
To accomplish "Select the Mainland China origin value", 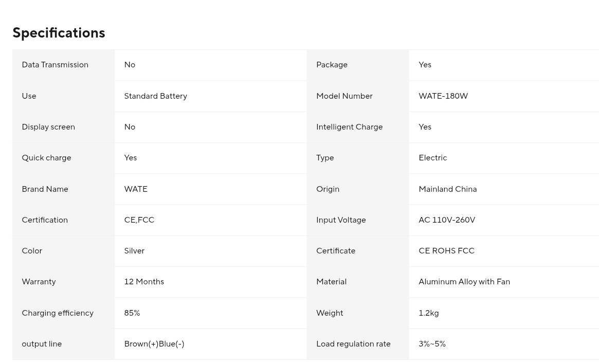I will pos(448,189).
